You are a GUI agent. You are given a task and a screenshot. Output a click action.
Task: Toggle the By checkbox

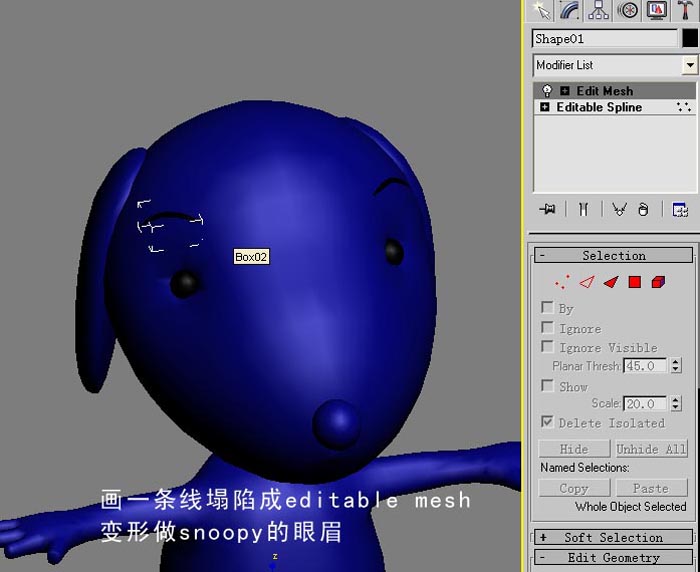(x=547, y=307)
